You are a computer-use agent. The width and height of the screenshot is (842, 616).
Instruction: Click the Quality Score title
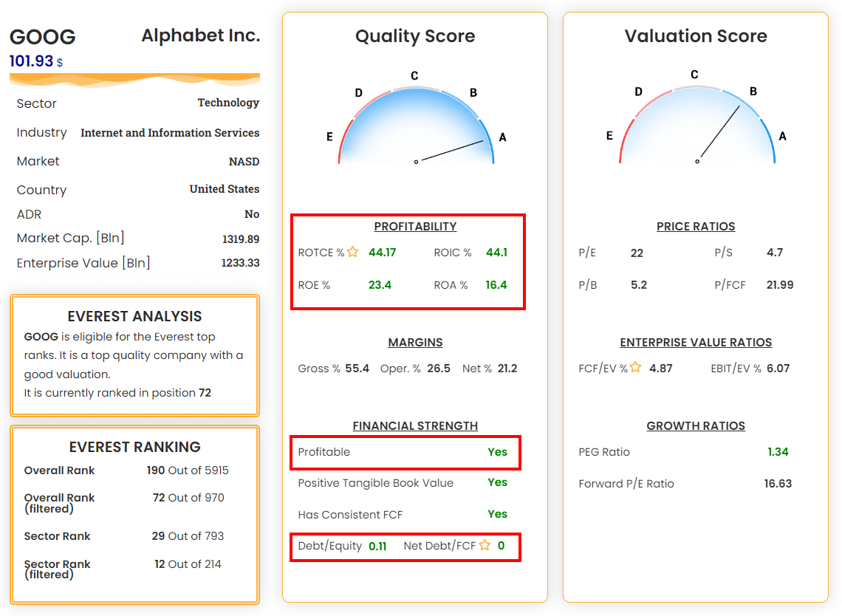coord(415,36)
